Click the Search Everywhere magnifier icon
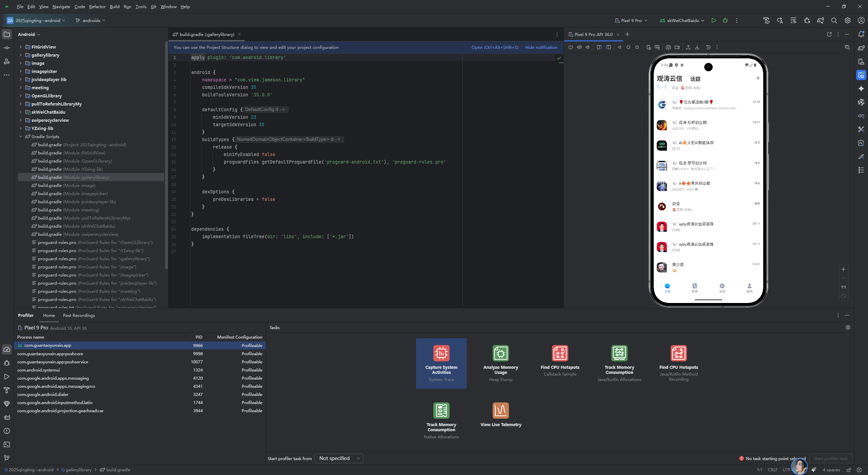 pyautogui.click(x=834, y=20)
